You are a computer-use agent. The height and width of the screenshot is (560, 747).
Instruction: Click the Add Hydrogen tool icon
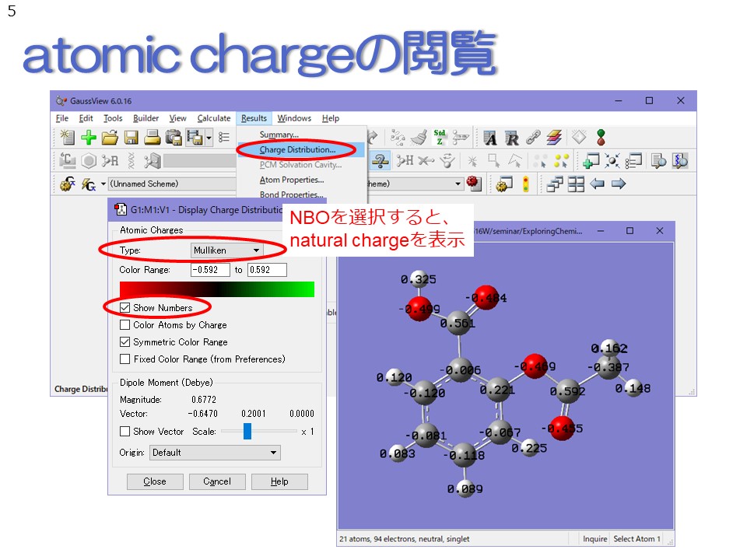click(x=405, y=161)
